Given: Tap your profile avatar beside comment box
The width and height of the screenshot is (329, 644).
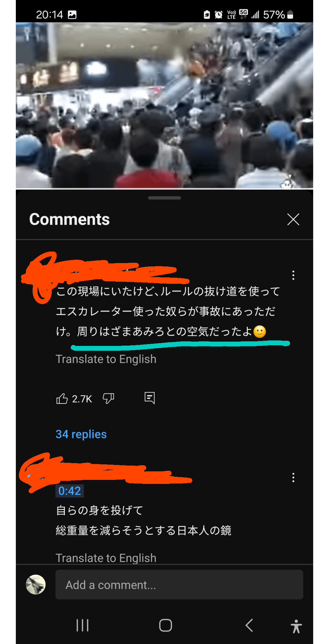Looking at the screenshot, I should (x=36, y=585).
